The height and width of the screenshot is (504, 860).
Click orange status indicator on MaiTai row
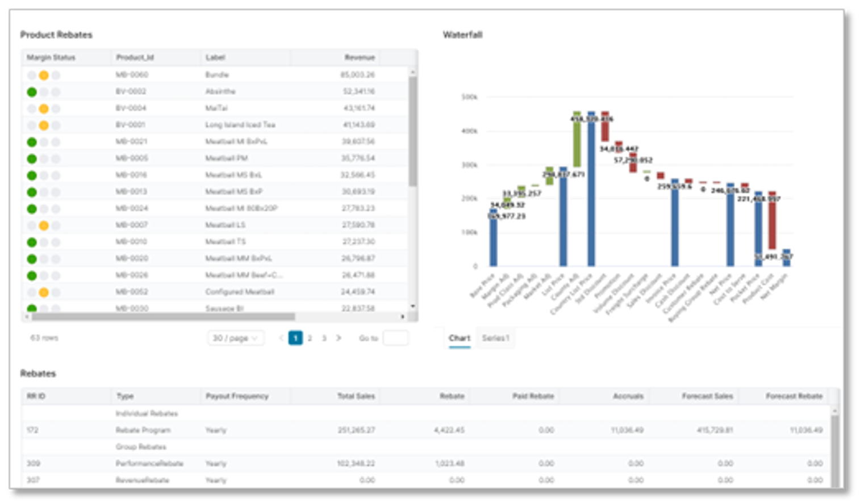44,108
